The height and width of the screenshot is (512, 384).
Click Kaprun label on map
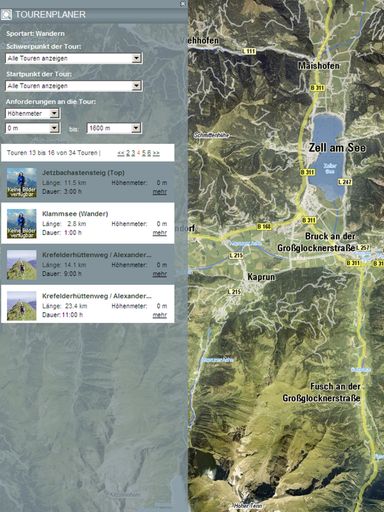click(261, 277)
